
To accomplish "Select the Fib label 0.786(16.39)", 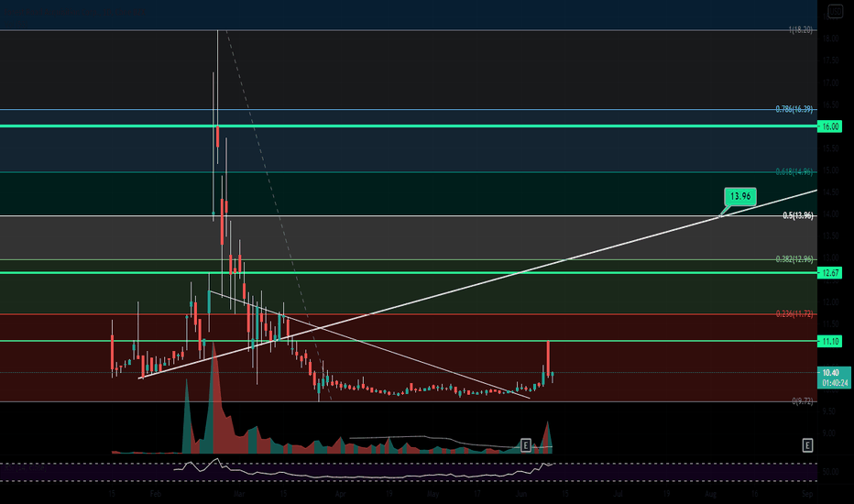I will pyautogui.click(x=794, y=110).
